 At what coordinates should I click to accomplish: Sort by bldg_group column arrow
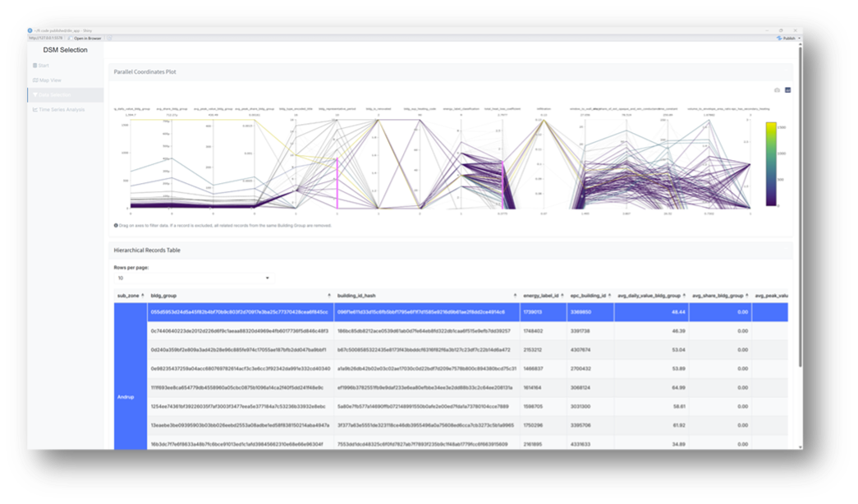(329, 296)
